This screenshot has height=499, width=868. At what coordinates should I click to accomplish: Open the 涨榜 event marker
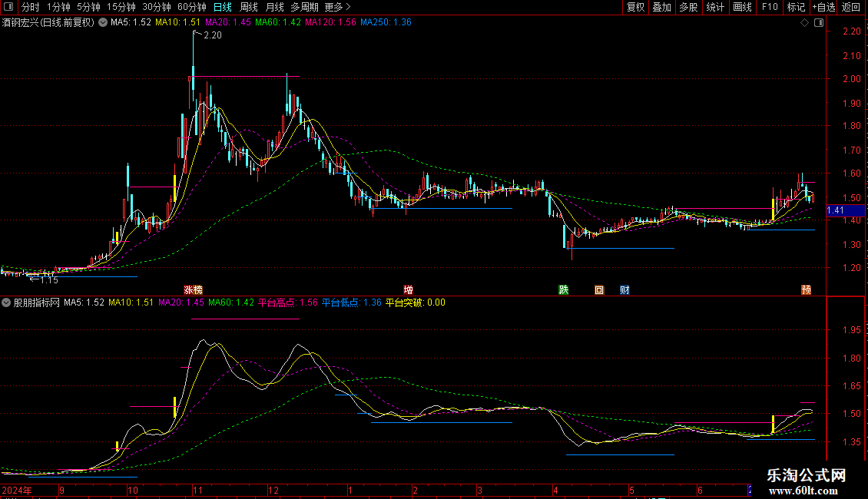point(194,290)
